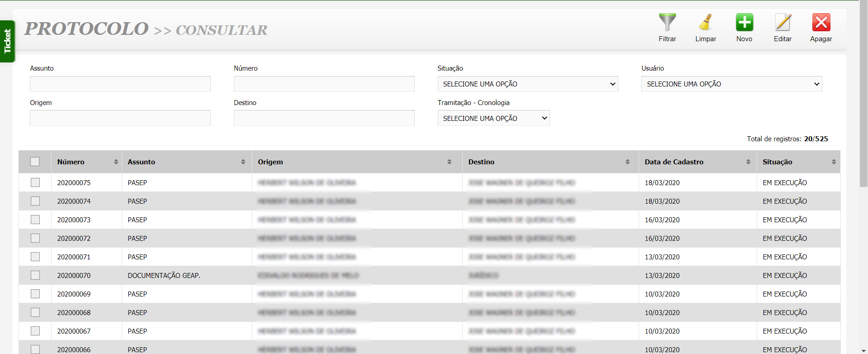
Task: Sort by the Número column arrows
Action: tap(116, 162)
